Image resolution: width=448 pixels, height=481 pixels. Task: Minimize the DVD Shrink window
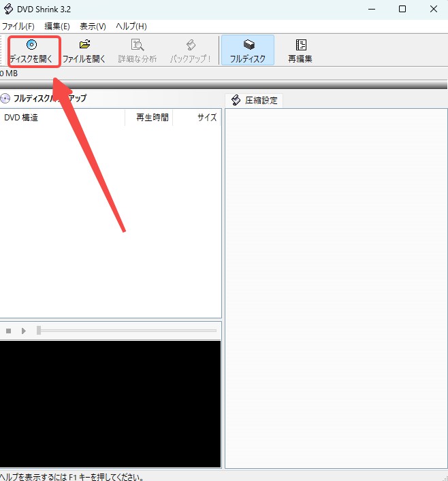(x=372, y=10)
